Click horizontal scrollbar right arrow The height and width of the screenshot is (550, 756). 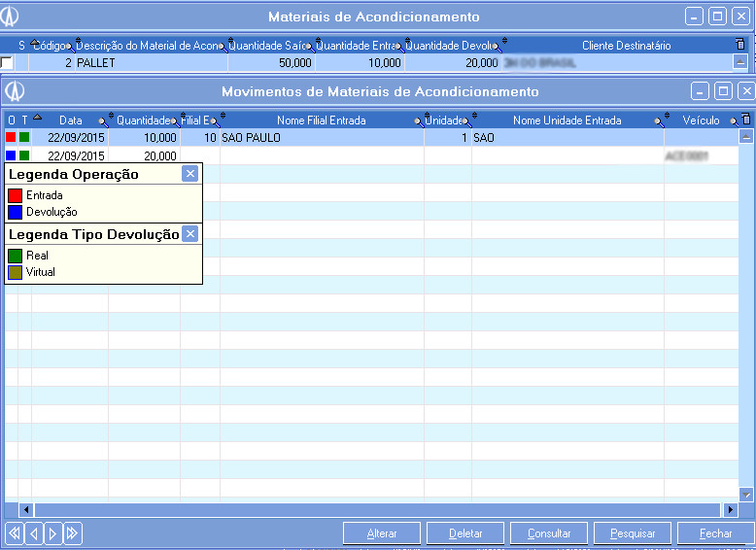click(x=730, y=509)
